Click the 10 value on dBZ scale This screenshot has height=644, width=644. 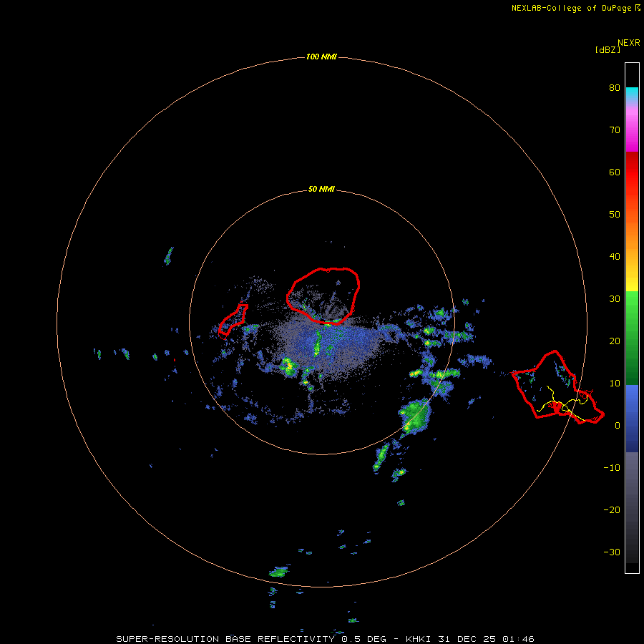coord(615,384)
